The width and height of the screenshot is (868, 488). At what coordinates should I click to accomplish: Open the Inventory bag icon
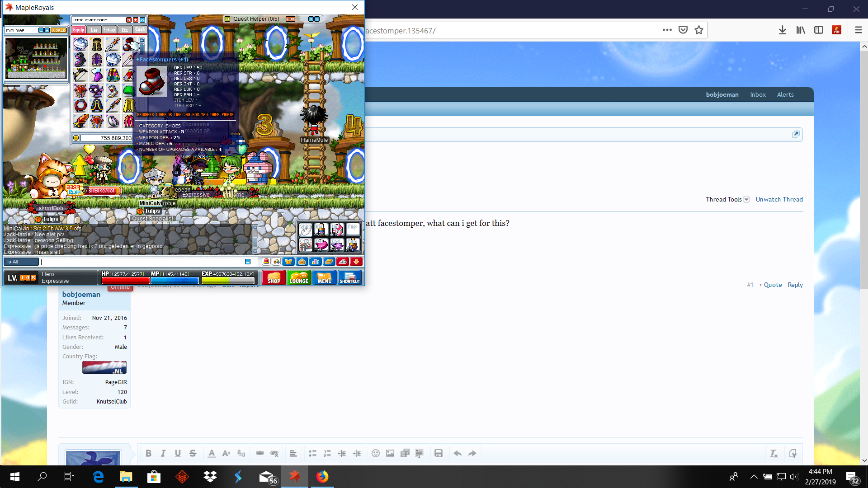pos(302,262)
